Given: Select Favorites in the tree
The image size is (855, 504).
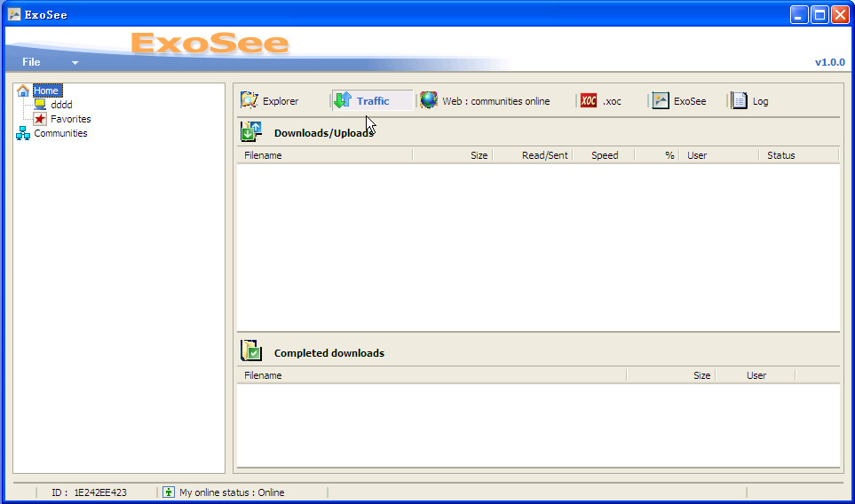Looking at the screenshot, I should point(70,119).
